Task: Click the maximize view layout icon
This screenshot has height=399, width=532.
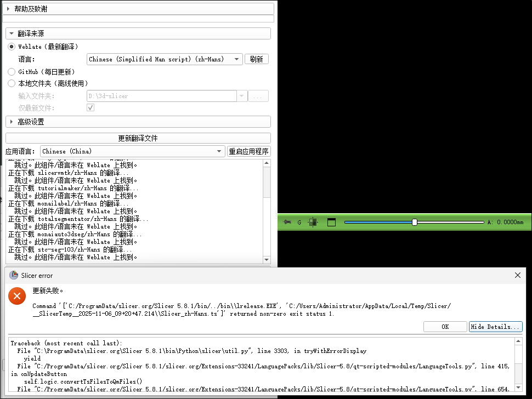Action: pos(331,222)
